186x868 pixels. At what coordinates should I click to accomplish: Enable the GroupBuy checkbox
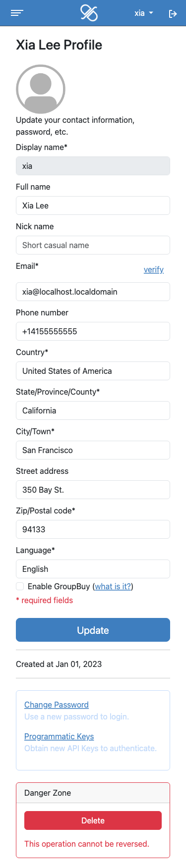coord(20,586)
